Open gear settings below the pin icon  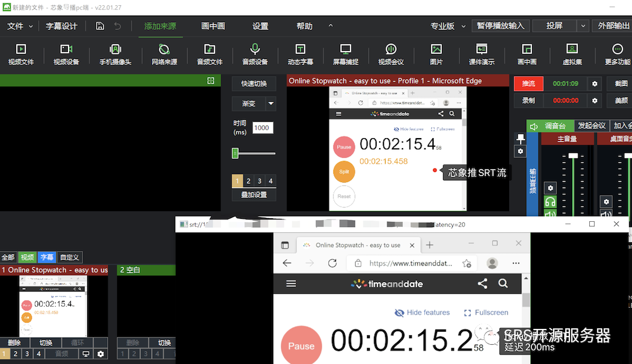click(x=520, y=151)
